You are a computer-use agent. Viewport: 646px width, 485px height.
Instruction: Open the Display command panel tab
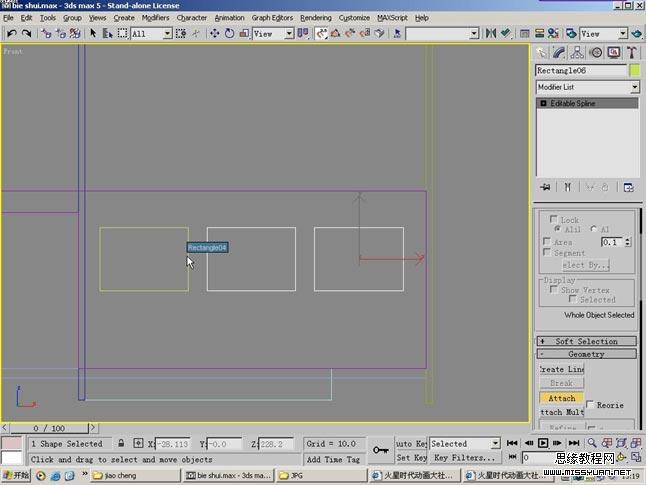coord(614,53)
